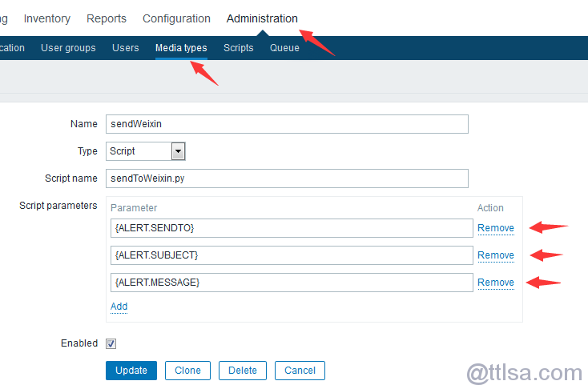Click the Delete button

coord(243,371)
